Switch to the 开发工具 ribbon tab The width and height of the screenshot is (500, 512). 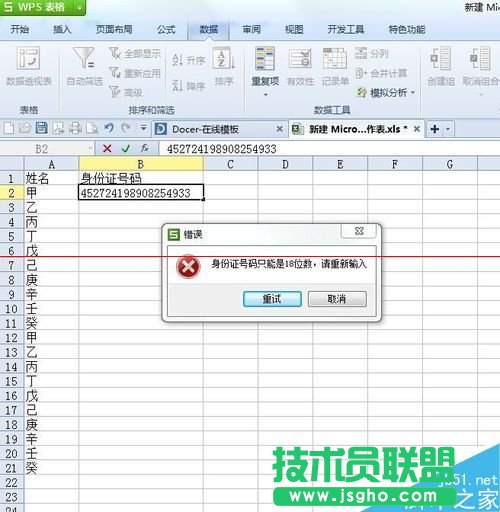click(346, 30)
